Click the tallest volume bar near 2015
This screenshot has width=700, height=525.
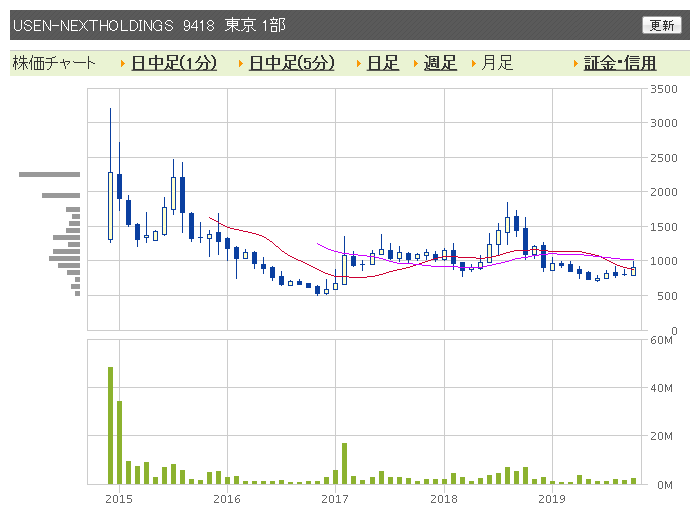pos(110,425)
